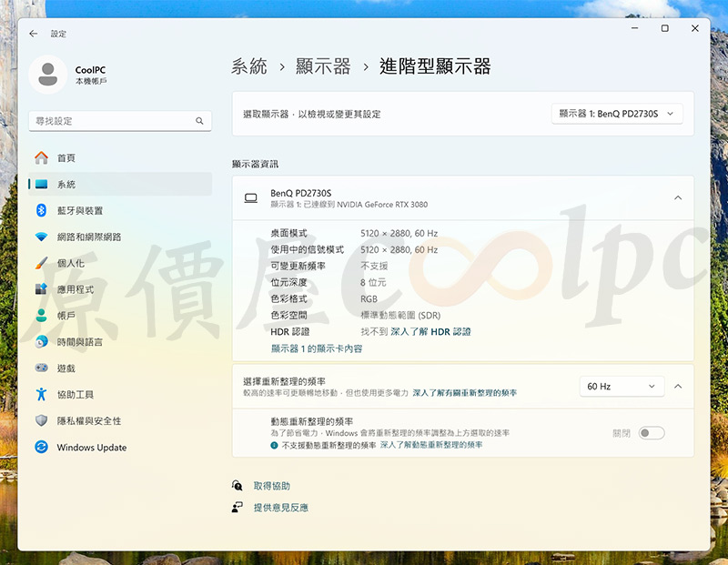This screenshot has height=565, width=728.
Task: Click the 位元深度 value 8 位元
Action: coord(373,282)
